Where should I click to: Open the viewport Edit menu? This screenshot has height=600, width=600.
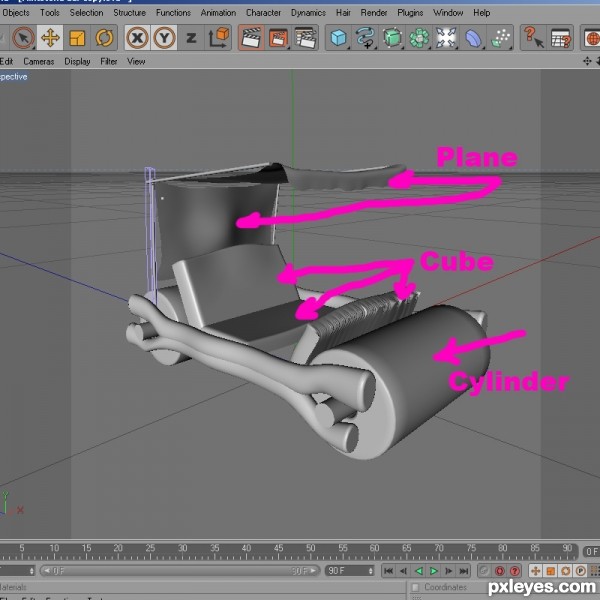(x=7, y=61)
